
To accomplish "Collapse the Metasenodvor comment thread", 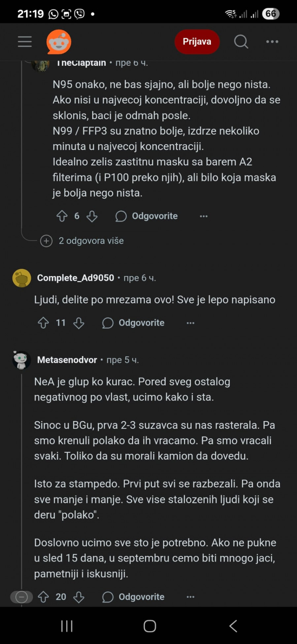I will click(21, 597).
